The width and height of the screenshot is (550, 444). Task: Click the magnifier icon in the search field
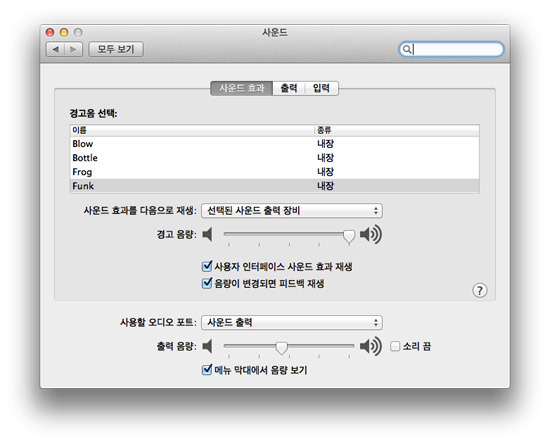[x=407, y=49]
